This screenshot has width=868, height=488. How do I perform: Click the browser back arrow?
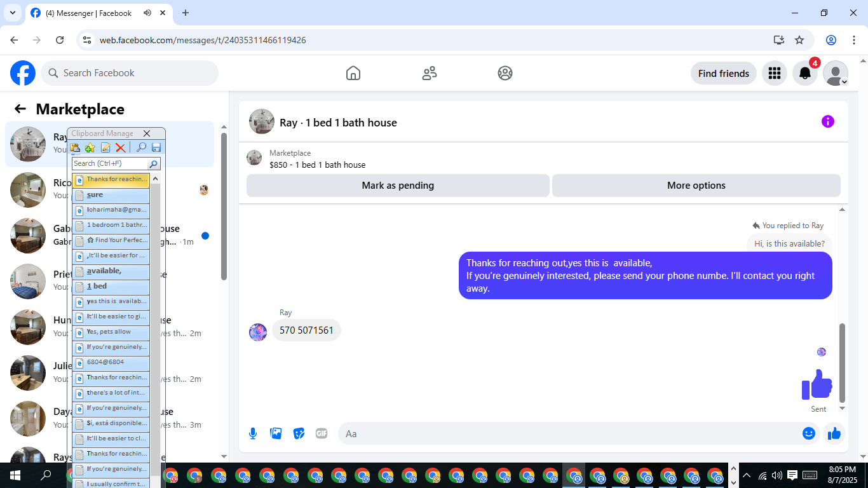click(14, 40)
